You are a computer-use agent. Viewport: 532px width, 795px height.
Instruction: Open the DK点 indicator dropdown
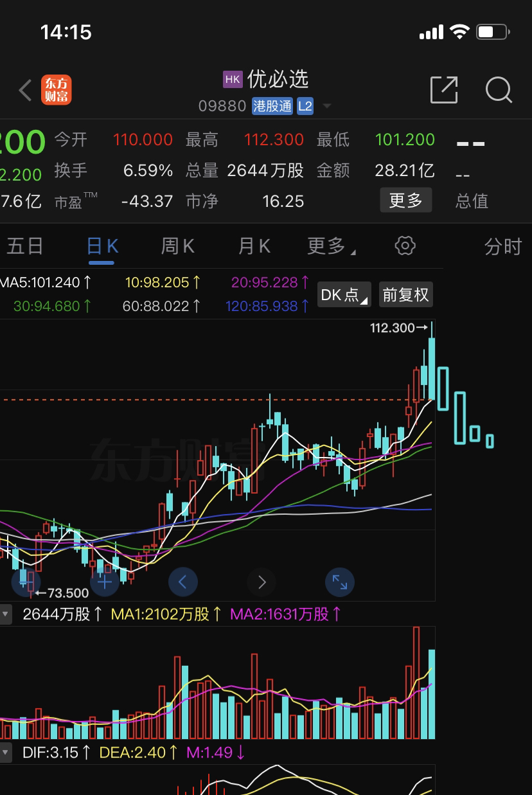[x=344, y=294]
